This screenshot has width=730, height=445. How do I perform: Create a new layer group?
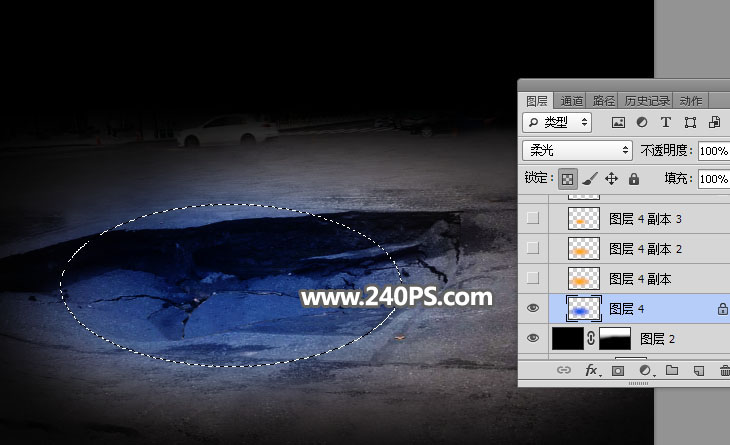click(672, 371)
